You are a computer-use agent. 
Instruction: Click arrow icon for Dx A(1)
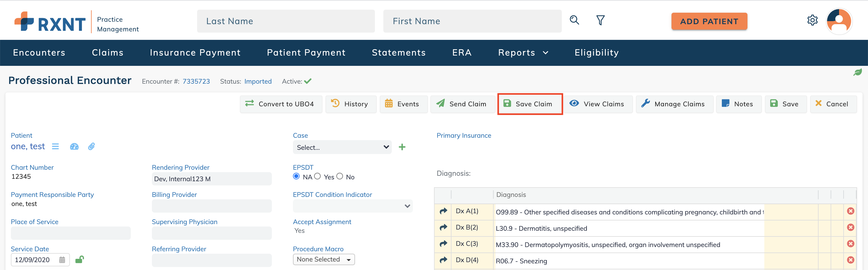(443, 211)
